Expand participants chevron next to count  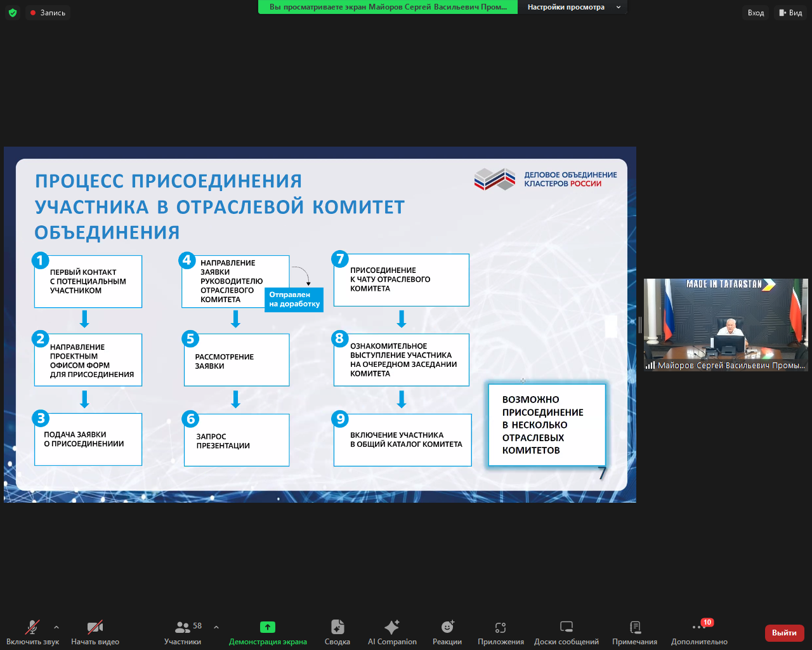[x=216, y=628]
